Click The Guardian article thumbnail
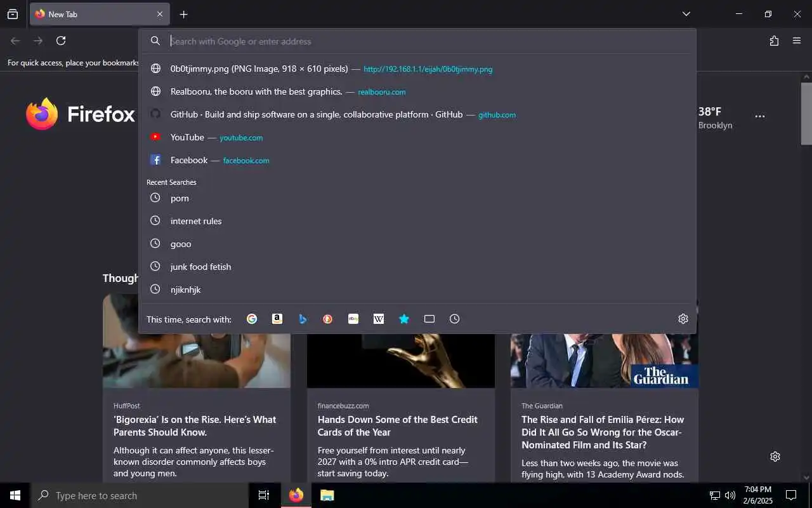The width and height of the screenshot is (812, 508). point(605,360)
